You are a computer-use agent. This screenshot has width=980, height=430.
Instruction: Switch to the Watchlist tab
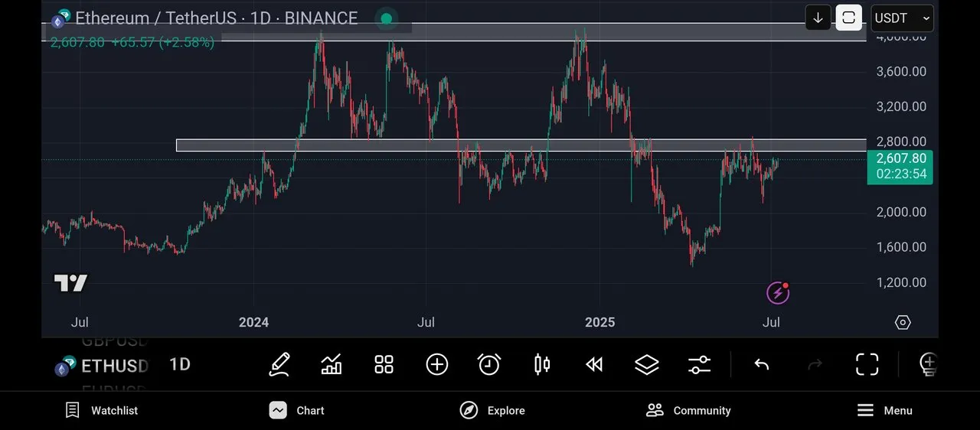pos(102,411)
